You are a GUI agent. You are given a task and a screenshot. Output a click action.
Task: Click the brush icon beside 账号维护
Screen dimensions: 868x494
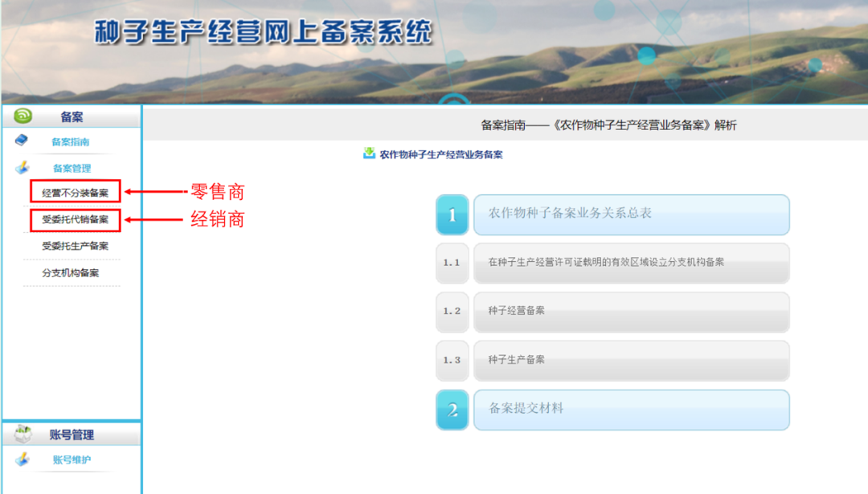pyautogui.click(x=22, y=459)
